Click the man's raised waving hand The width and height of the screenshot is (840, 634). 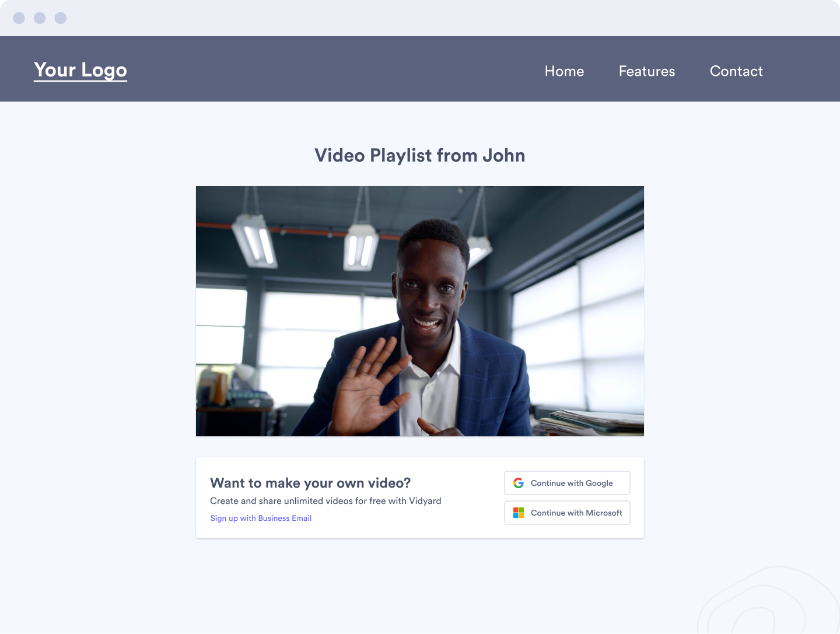[367, 385]
